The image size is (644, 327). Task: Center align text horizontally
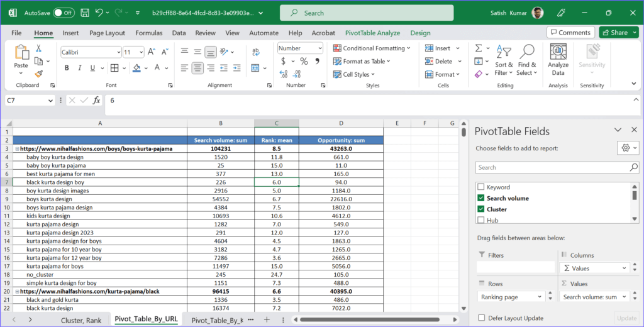tap(197, 68)
